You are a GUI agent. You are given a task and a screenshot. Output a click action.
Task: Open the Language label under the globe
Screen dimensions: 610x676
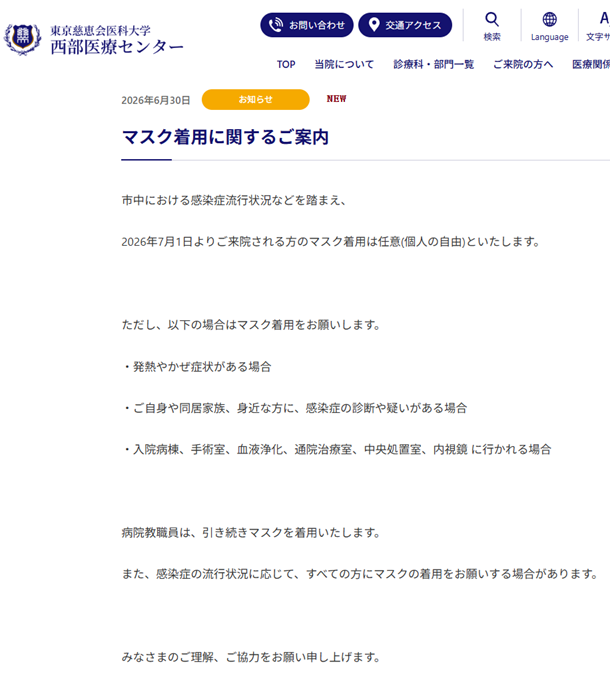(x=550, y=37)
